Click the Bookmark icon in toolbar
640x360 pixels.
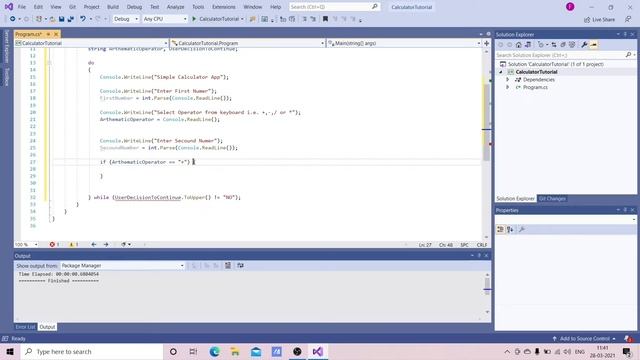(325, 19)
